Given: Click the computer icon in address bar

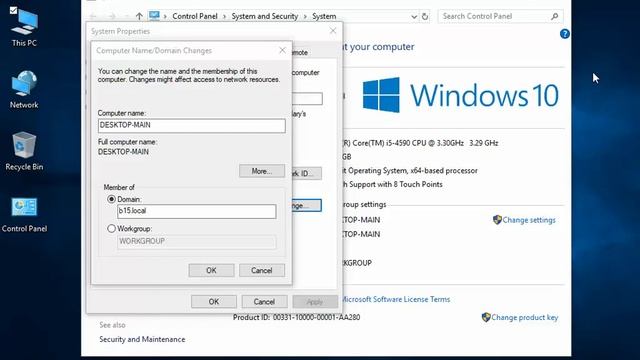Looking at the screenshot, I should point(154,16).
